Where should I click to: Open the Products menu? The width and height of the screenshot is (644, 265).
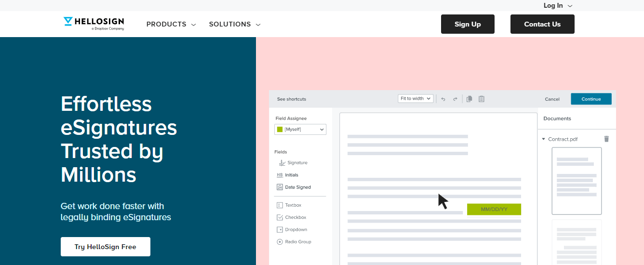(x=171, y=24)
